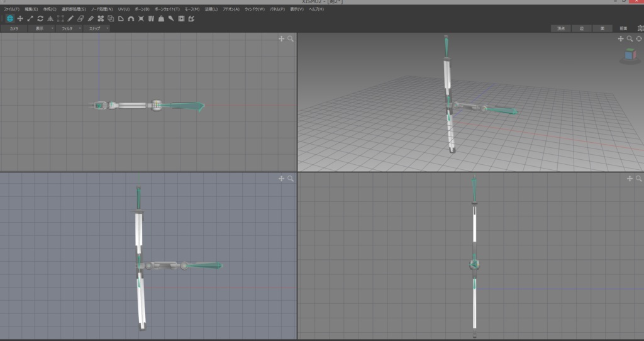Select the Move tool four-arrow icon
This screenshot has width=644, height=341.
[20, 18]
